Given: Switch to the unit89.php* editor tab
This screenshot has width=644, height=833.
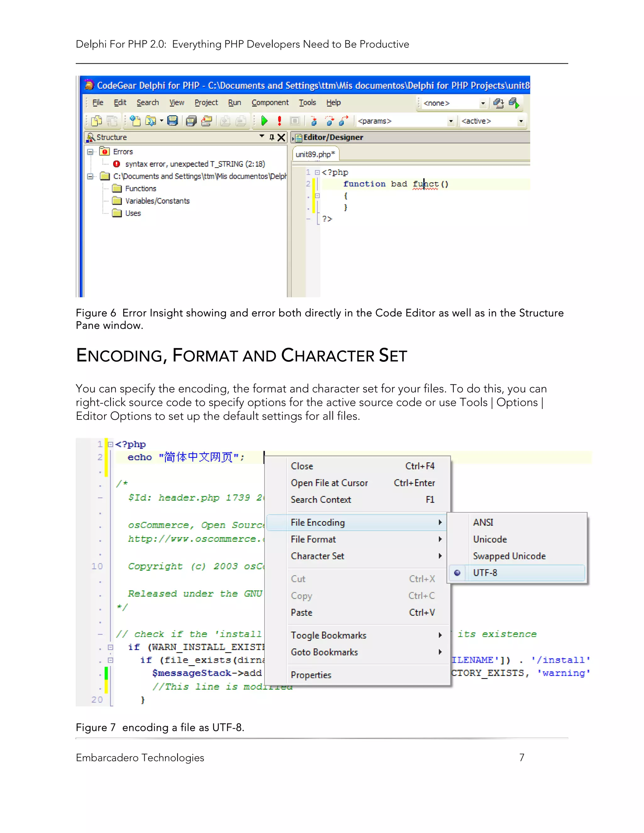Looking at the screenshot, I should click(315, 154).
